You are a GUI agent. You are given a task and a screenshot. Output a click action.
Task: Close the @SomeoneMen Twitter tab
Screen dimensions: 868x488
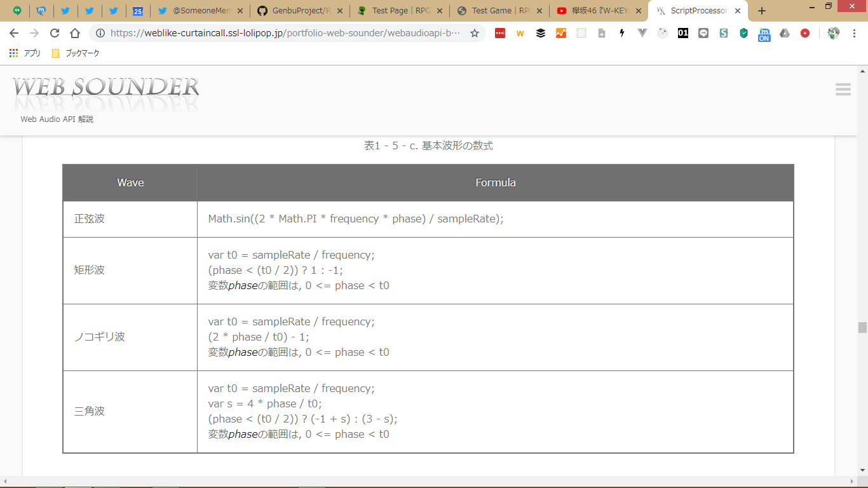point(239,11)
